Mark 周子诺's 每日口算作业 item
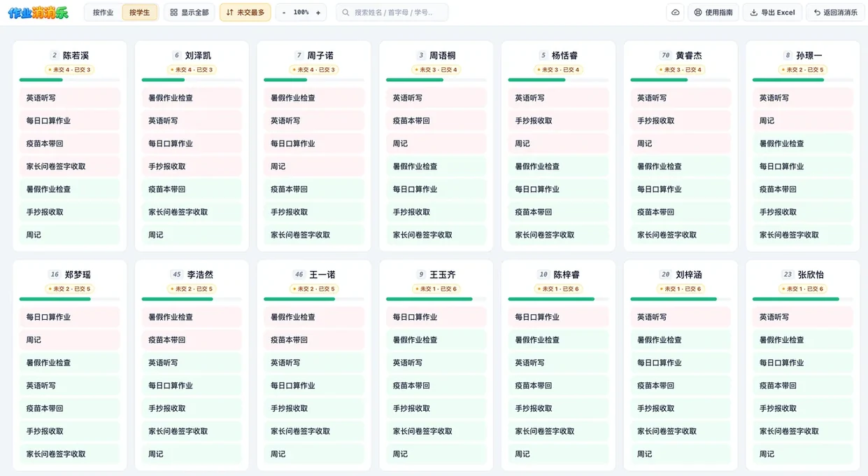 314,143
